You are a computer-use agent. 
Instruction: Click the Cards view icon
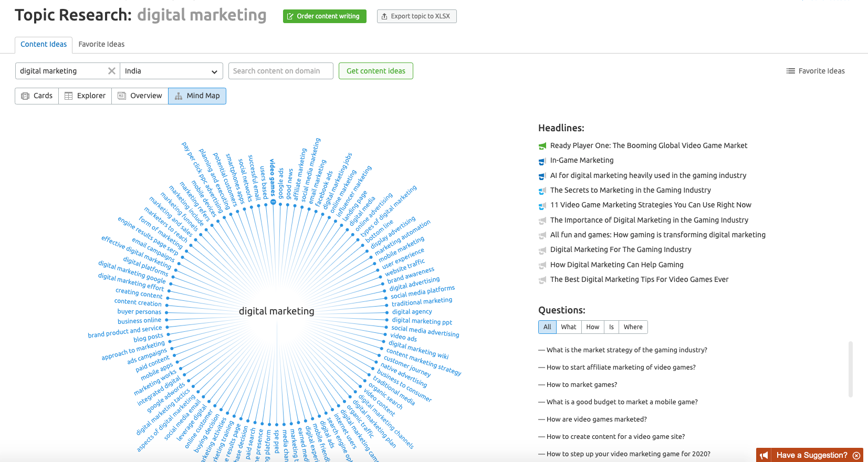click(x=25, y=96)
